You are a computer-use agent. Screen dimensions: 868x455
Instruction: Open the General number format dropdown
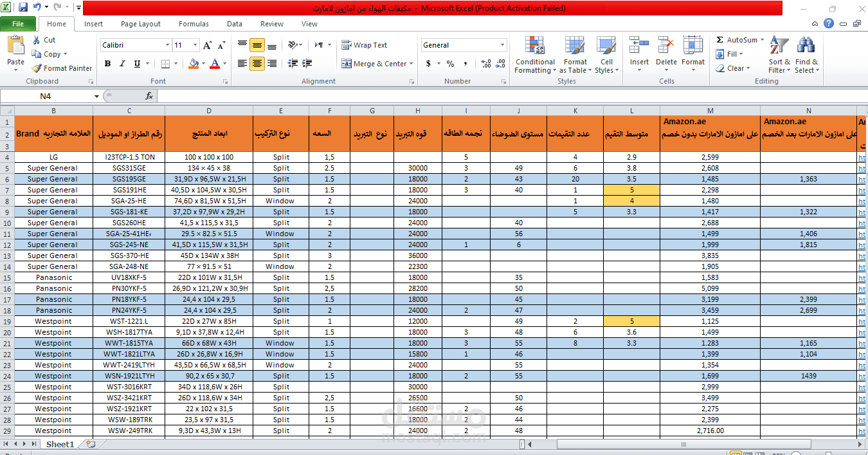click(x=502, y=45)
